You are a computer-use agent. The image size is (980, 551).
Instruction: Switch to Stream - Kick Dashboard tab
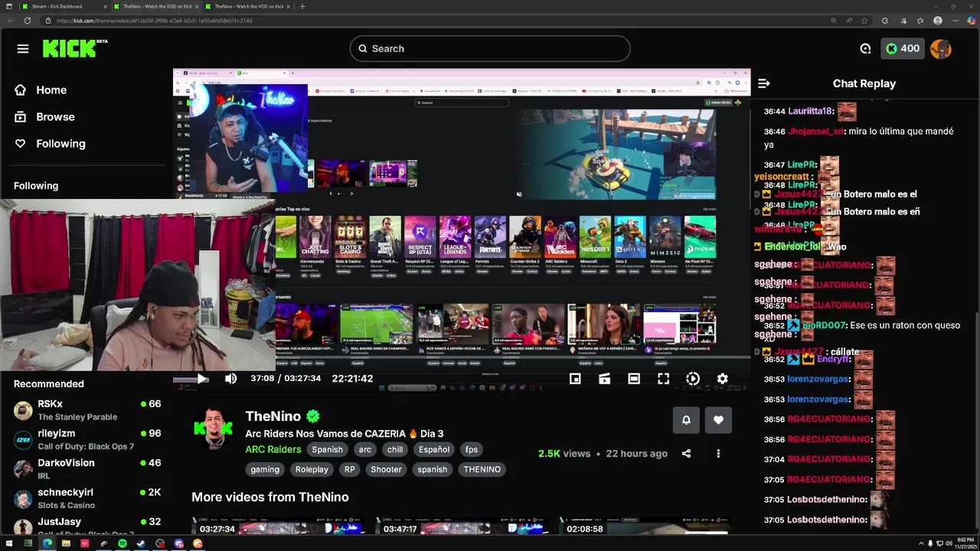63,6
